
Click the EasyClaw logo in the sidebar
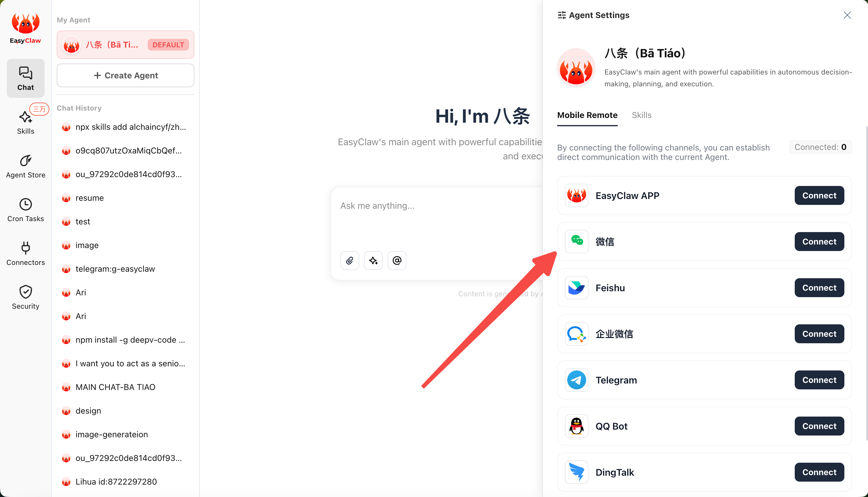point(26,28)
